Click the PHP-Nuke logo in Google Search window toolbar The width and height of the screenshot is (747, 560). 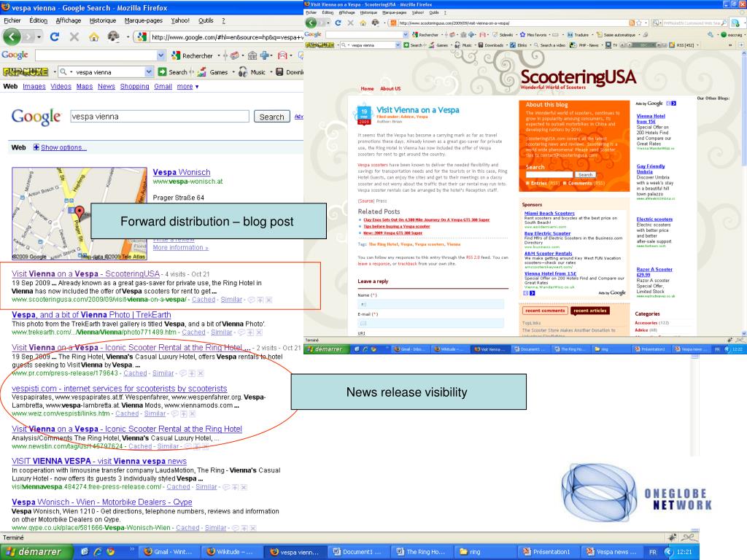[x=26, y=72]
